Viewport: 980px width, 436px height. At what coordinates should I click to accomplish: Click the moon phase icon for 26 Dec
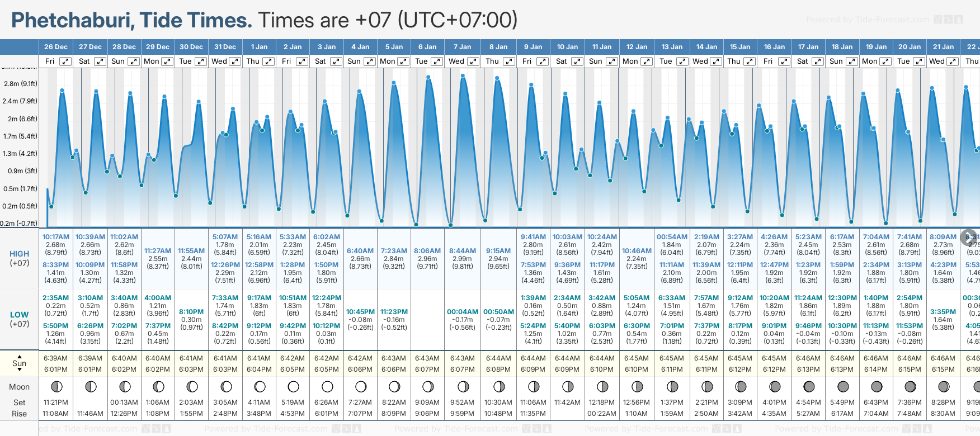coord(56,386)
